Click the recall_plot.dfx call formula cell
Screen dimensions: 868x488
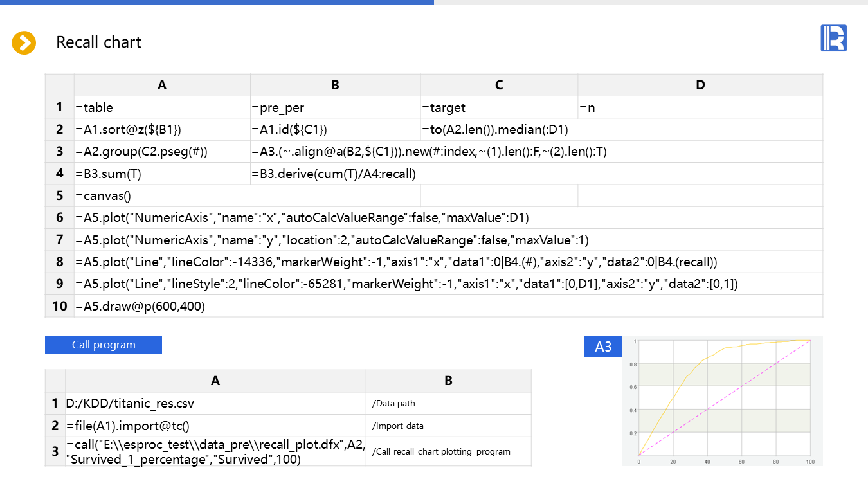click(215, 451)
